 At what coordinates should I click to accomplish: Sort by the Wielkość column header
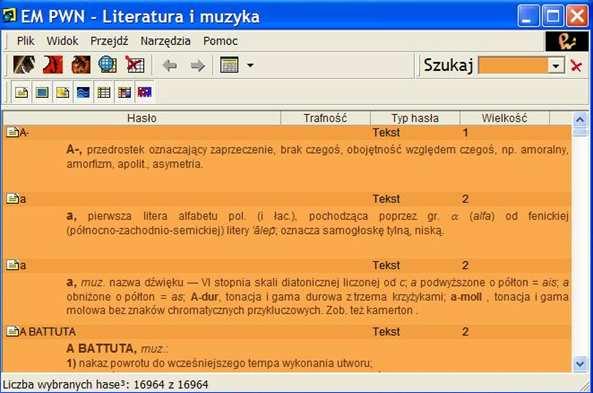point(504,118)
